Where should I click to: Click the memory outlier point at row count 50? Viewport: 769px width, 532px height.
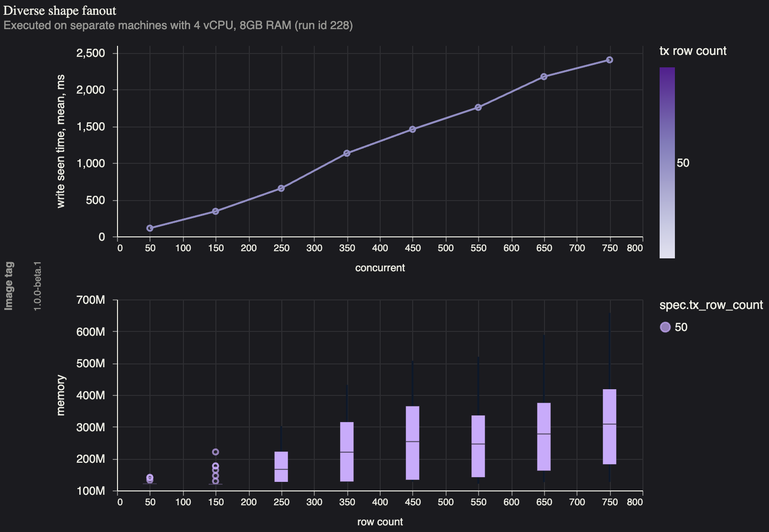[150, 478]
